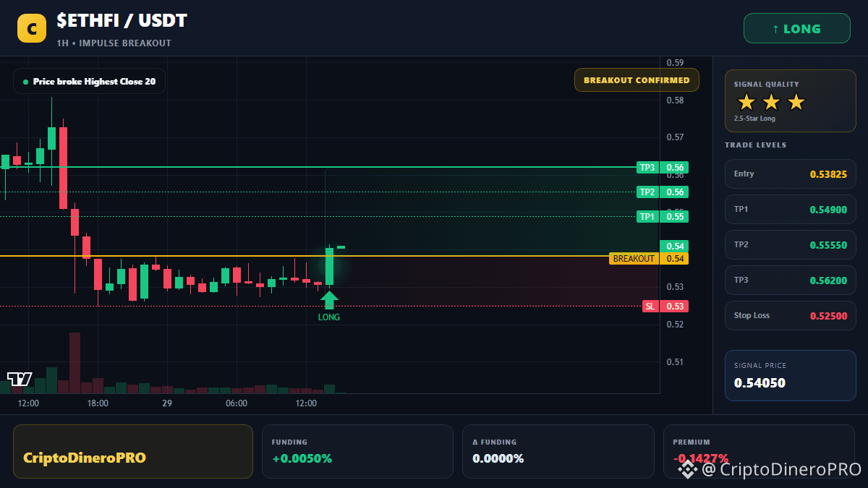Click the 29 date axis label
This screenshot has width=868, height=488.
coord(167,403)
